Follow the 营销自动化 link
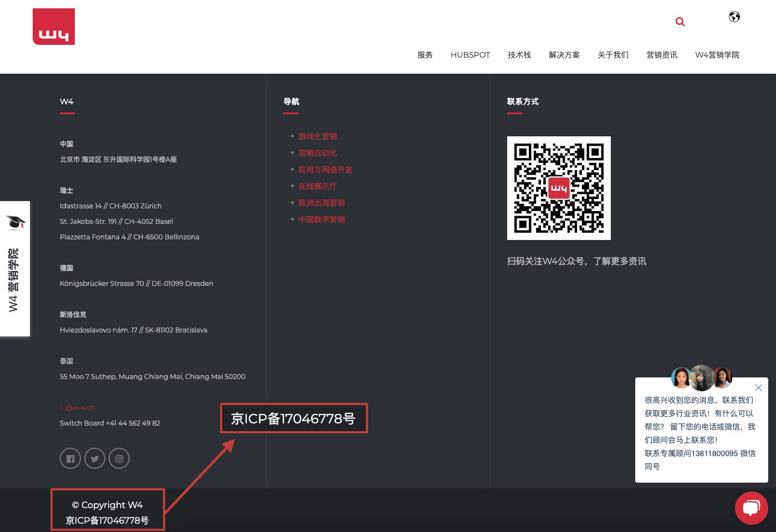 (x=318, y=152)
